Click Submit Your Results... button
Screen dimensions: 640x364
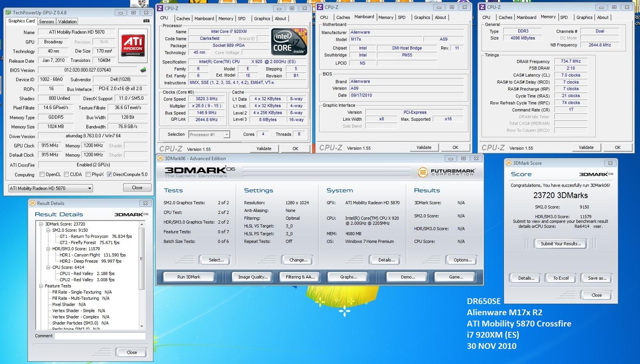point(561,244)
